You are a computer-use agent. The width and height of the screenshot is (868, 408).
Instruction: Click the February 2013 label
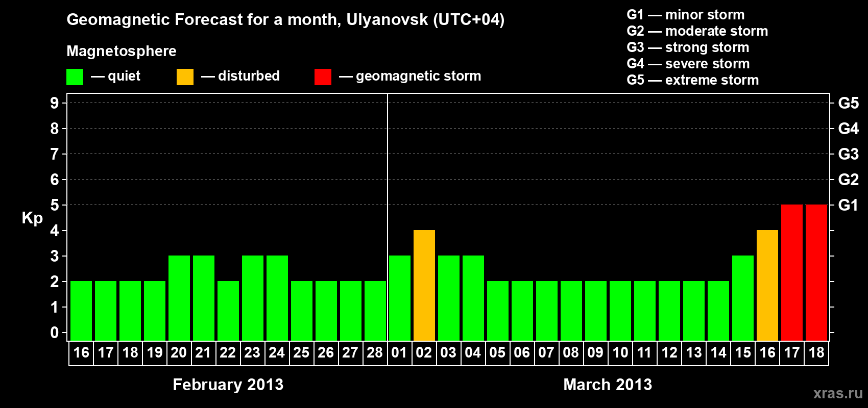(228, 385)
